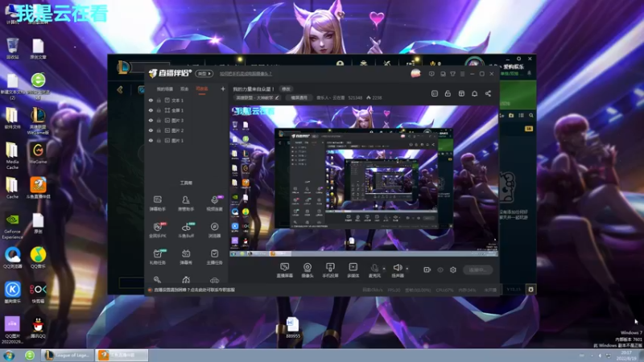Expand microphone options arrow
This screenshot has width=644, height=362.
[384, 269]
